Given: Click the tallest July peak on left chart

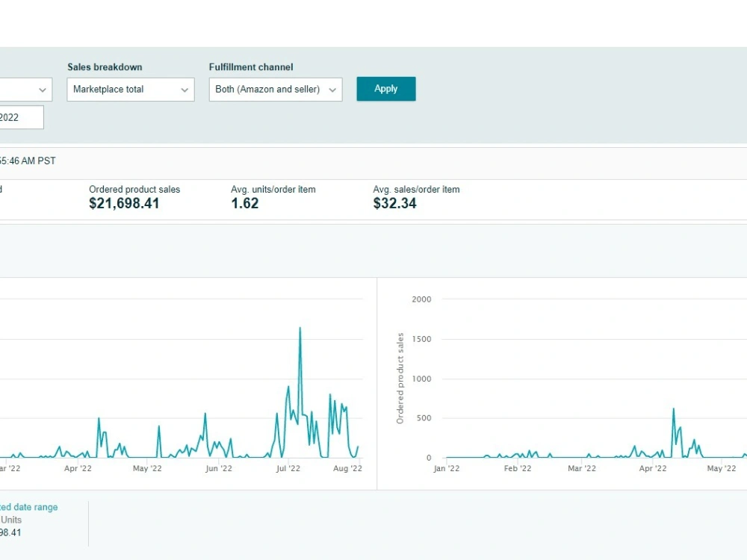Looking at the screenshot, I should [x=300, y=328].
